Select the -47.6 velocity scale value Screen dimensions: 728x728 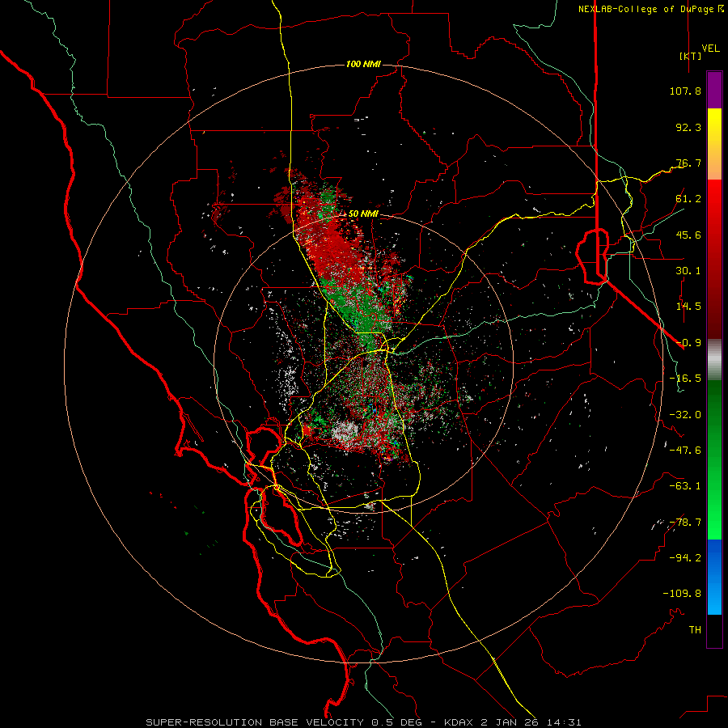pos(685,451)
